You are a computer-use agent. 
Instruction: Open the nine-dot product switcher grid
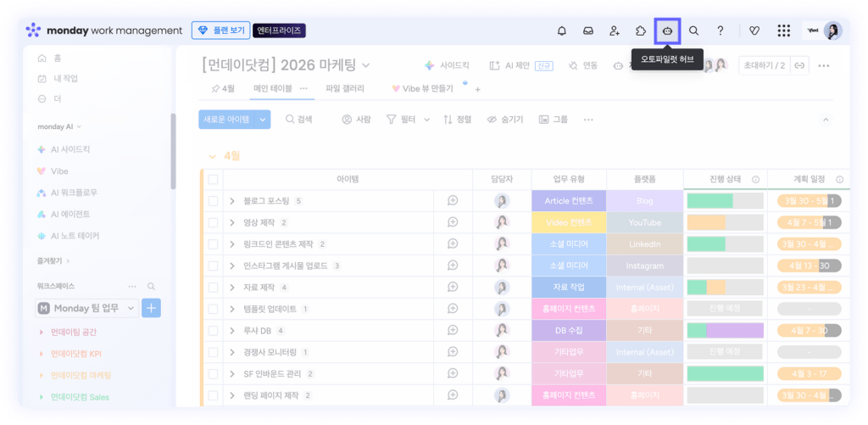784,31
